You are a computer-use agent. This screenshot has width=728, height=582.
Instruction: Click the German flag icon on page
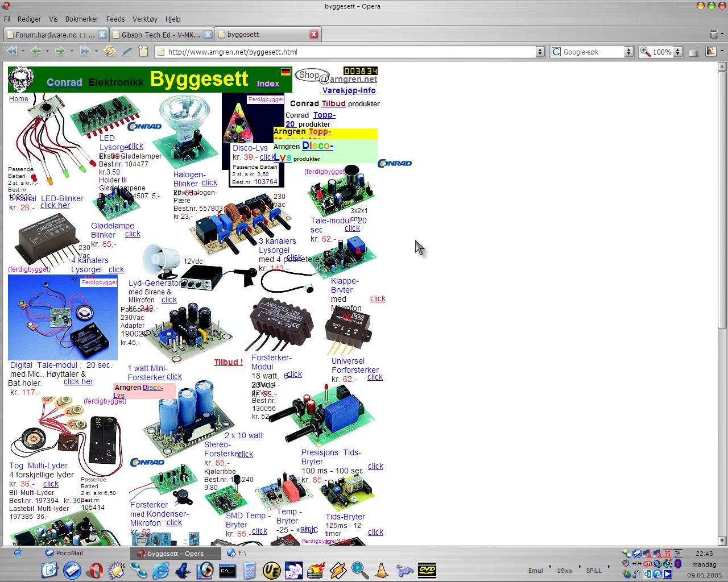[286, 72]
